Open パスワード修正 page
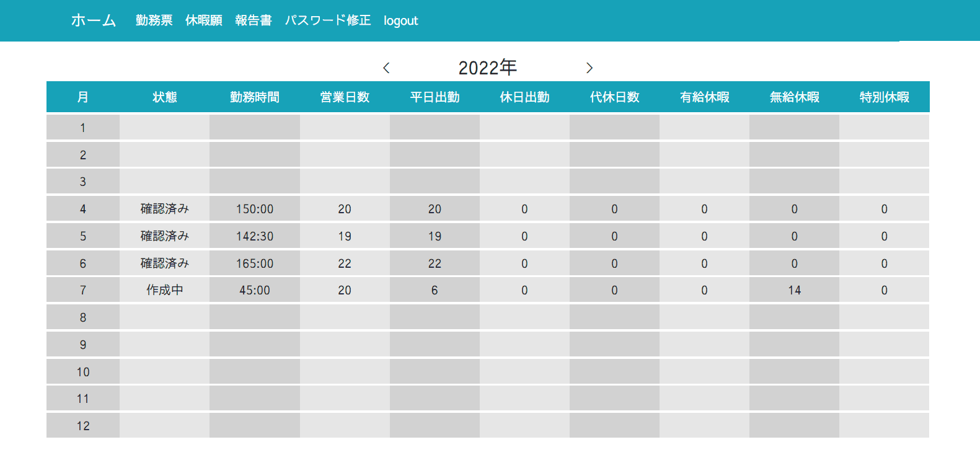980x468 pixels. click(x=328, y=20)
